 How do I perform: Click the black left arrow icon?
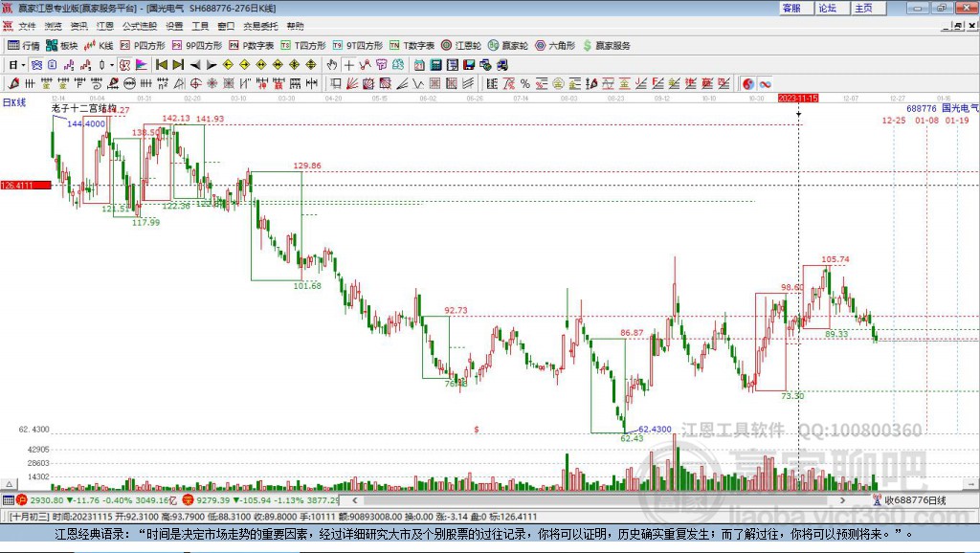tap(195, 65)
